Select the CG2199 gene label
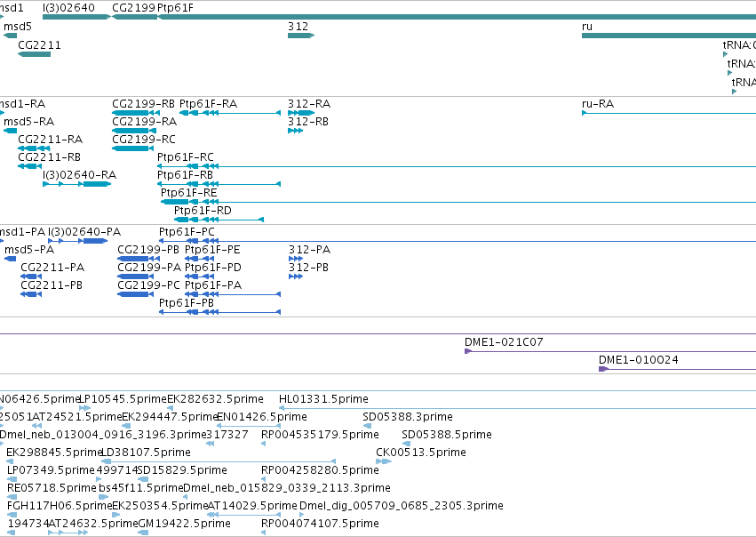Viewport: 756px width, 537px height. [x=133, y=8]
